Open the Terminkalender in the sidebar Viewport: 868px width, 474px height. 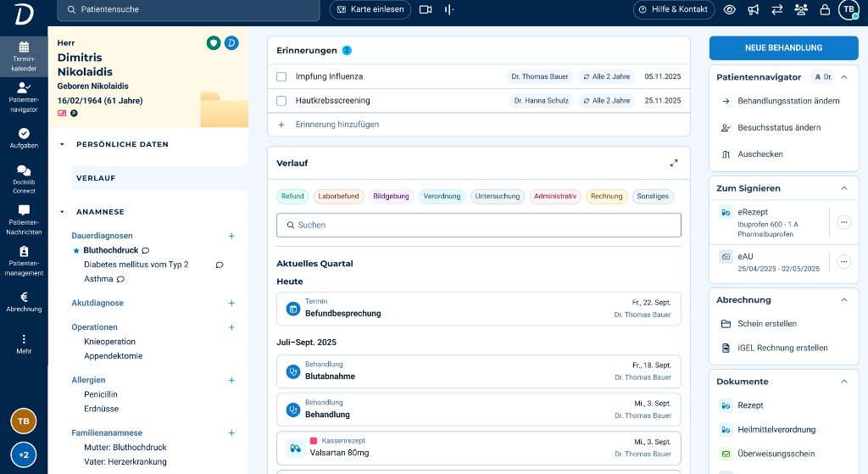click(24, 55)
